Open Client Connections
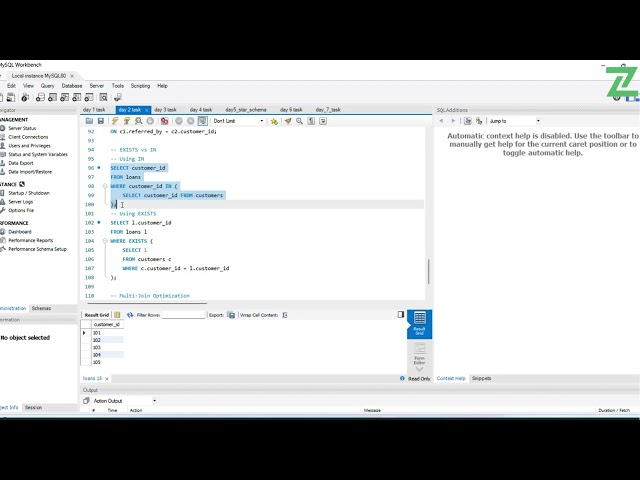Viewport: 640px width, 480px height. [28, 137]
